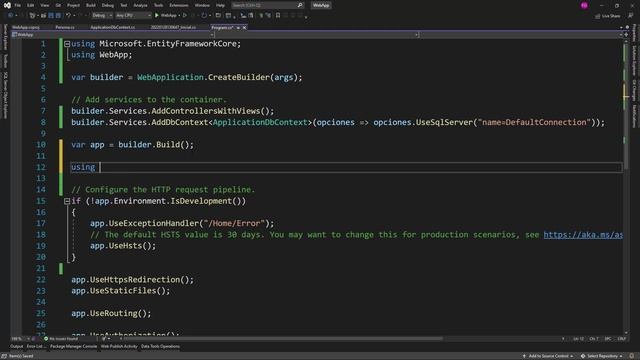
Task: Open the Edit menu
Action: 31,5
